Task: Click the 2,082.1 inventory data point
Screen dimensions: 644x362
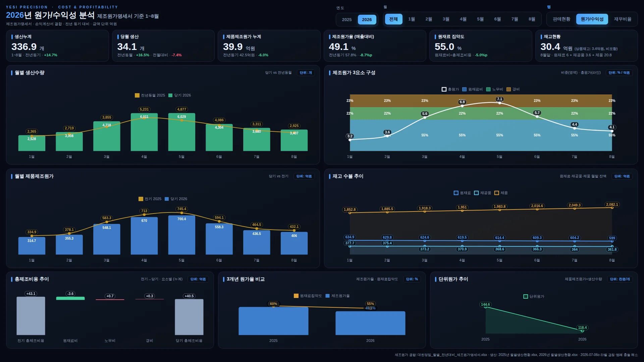Action: (x=612, y=207)
